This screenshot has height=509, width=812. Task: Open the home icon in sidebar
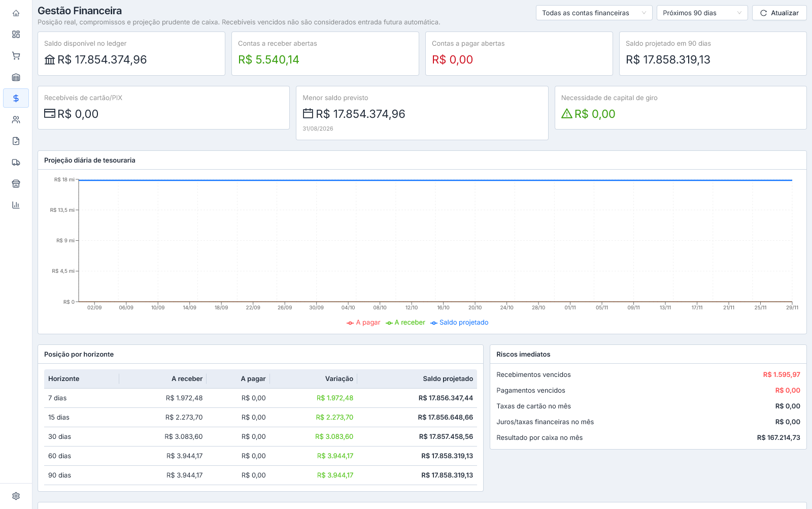point(16,13)
